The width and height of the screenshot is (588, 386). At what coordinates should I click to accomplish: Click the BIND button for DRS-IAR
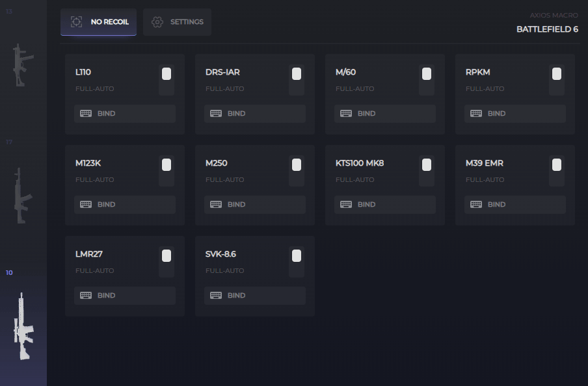[255, 114]
